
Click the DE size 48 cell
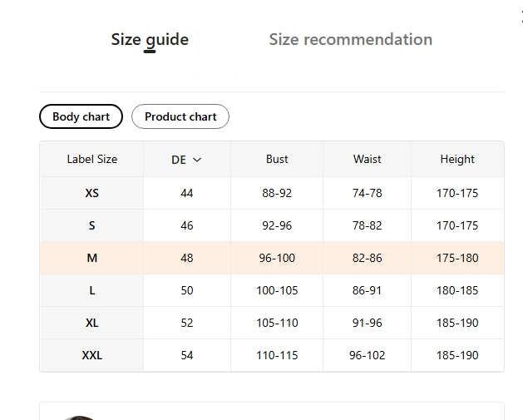(187, 258)
